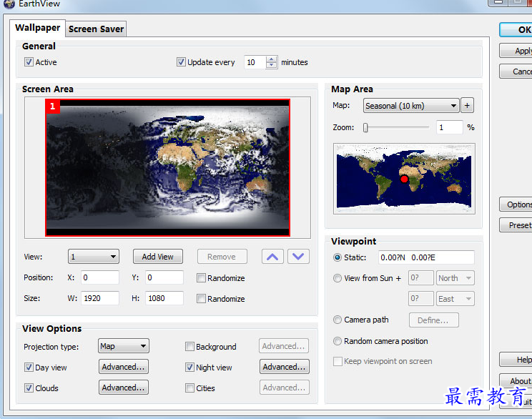Open the View number dropdown

[93, 257]
